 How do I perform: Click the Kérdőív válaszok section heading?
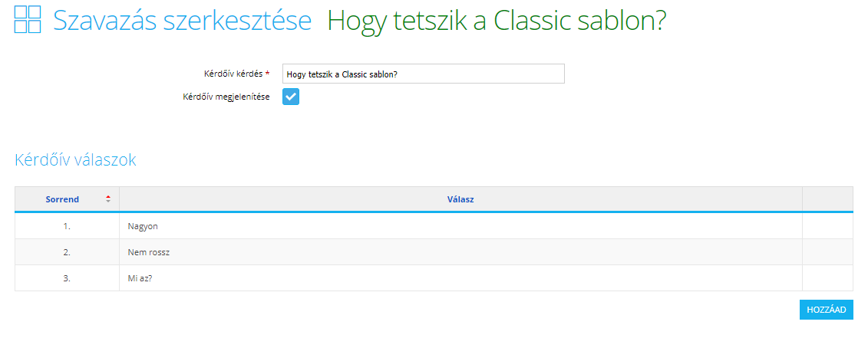tap(75, 160)
